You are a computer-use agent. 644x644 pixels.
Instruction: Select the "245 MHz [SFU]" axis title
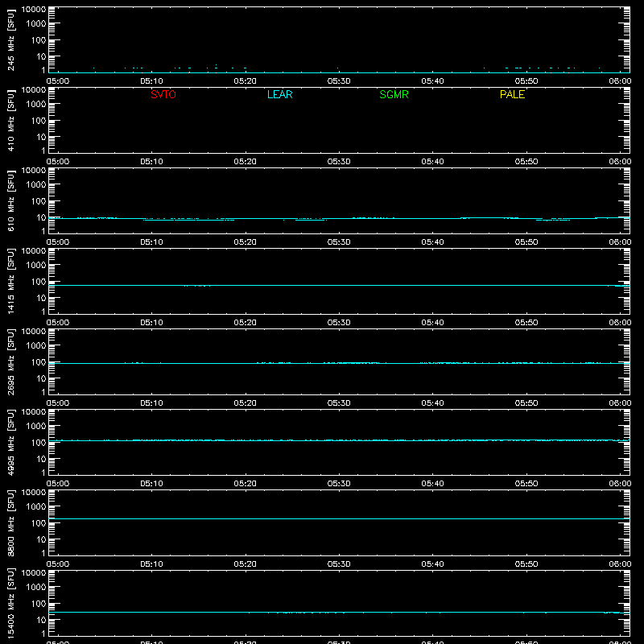[11, 40]
